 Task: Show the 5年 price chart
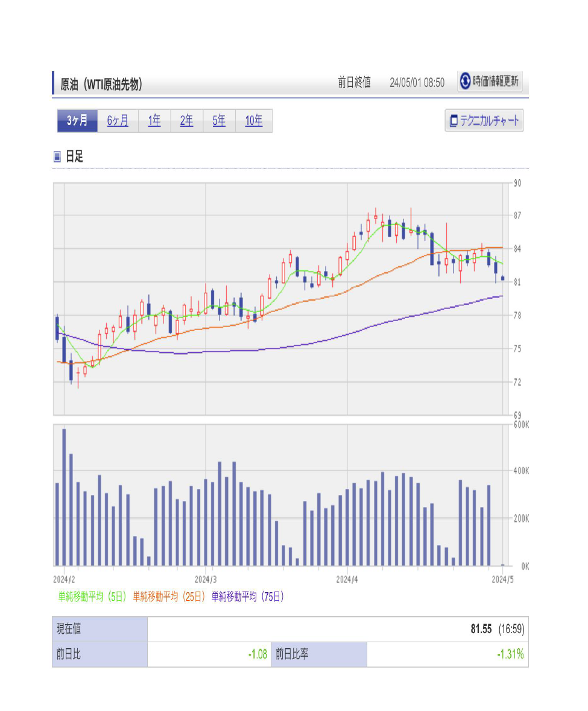pyautogui.click(x=219, y=121)
